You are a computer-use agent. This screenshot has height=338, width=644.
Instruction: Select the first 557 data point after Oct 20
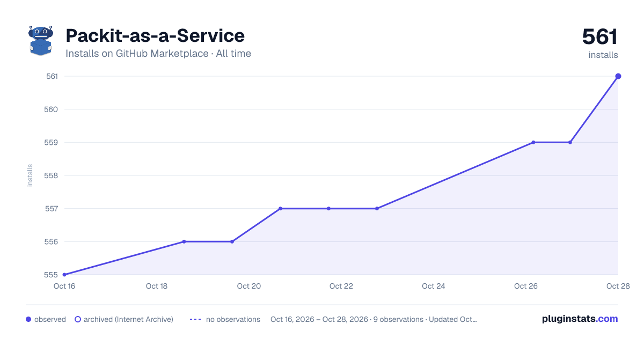click(x=280, y=209)
